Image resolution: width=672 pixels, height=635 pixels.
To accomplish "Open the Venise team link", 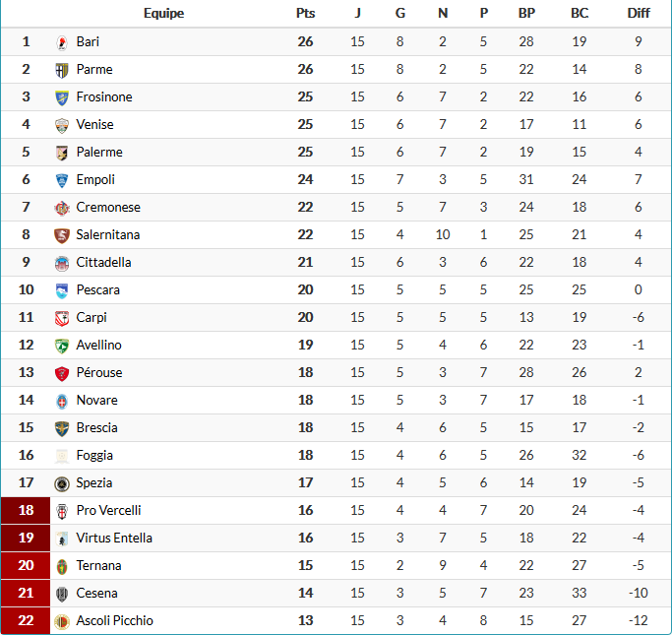I will point(94,125).
